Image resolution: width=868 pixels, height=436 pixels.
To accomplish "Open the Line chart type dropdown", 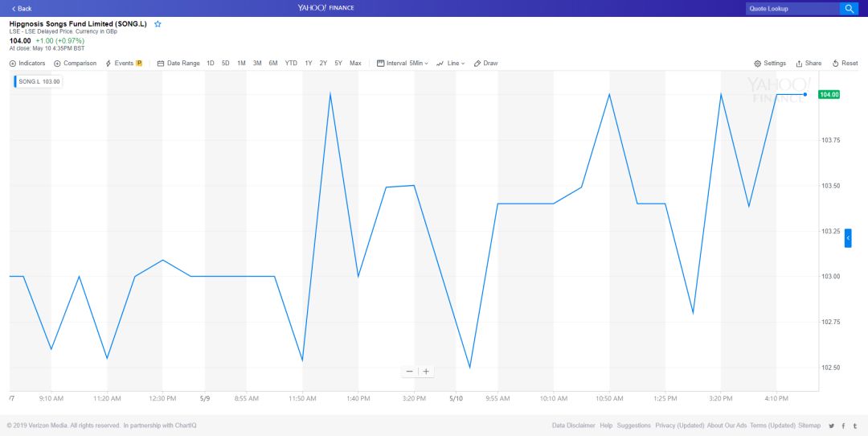I will coord(451,64).
